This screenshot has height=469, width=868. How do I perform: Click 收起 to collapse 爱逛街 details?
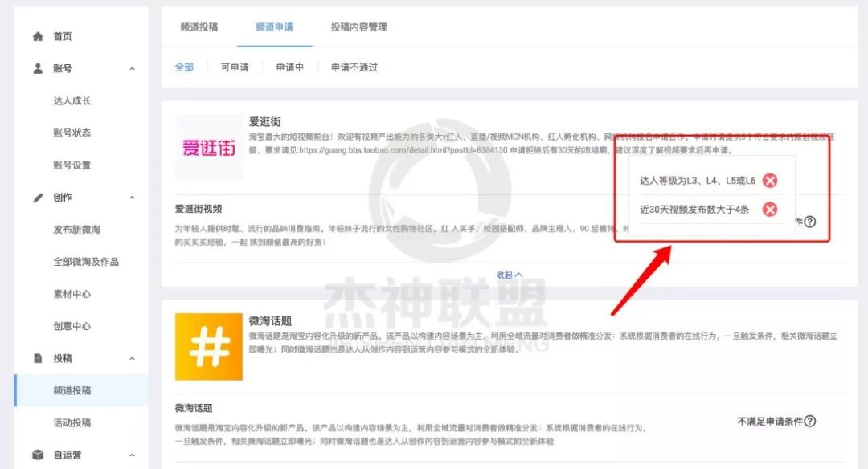click(x=510, y=275)
